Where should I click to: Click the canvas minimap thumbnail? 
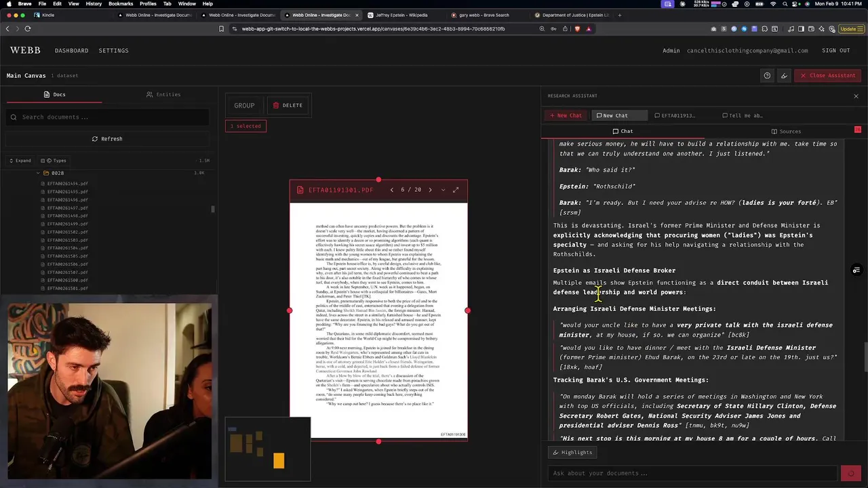click(268, 449)
